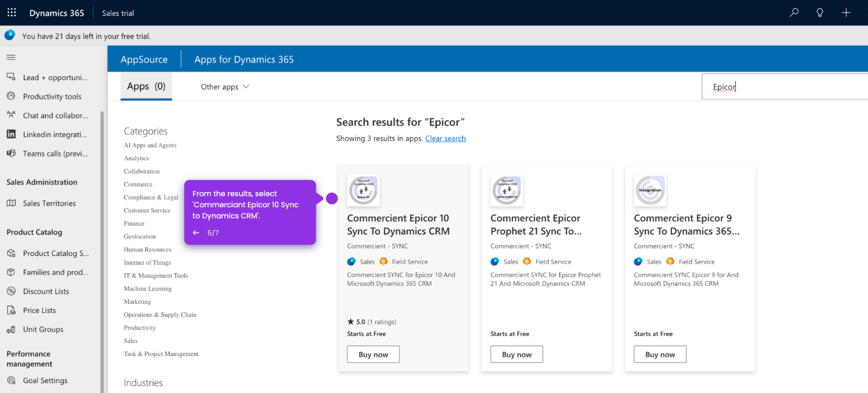Image resolution: width=868 pixels, height=393 pixels.
Task: Collapse the hamburger site map menu
Action: (11, 57)
